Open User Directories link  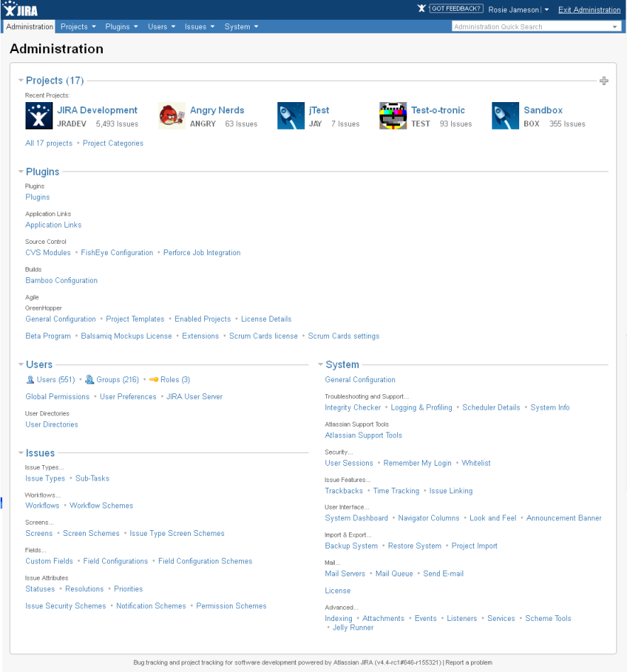coord(52,425)
